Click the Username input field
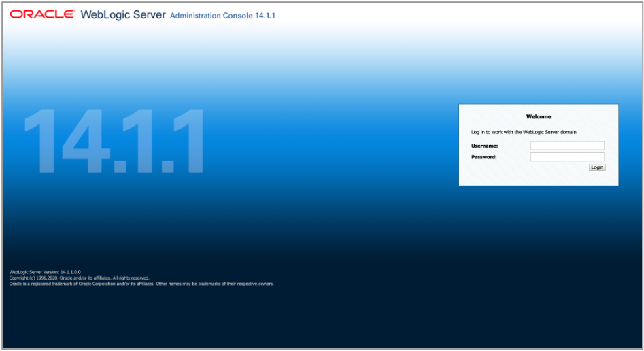The image size is (644, 351). [x=567, y=146]
